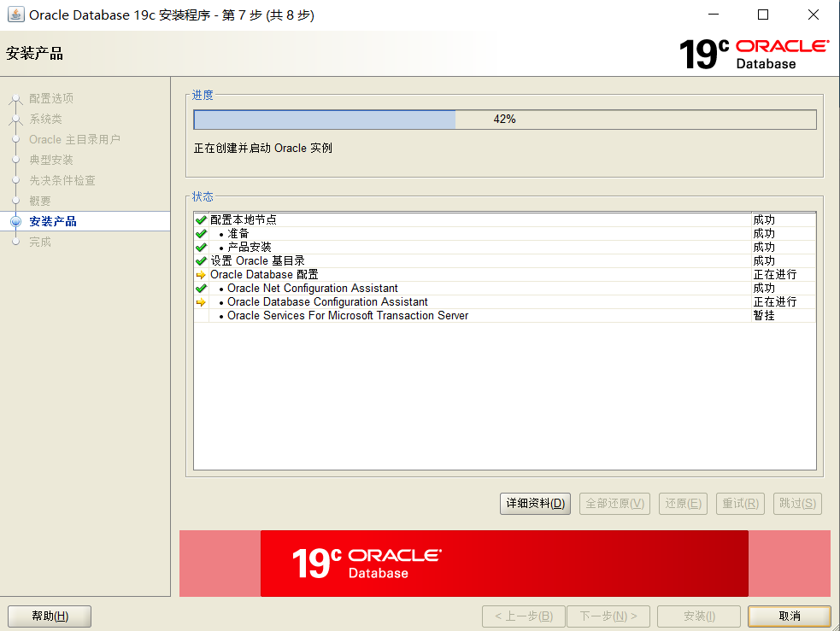
Task: Click 成功 status of 设置 Oracle 基目录
Action: (764, 261)
